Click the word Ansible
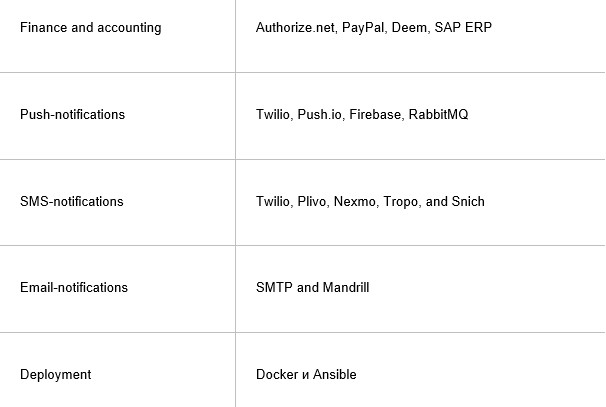 (335, 375)
